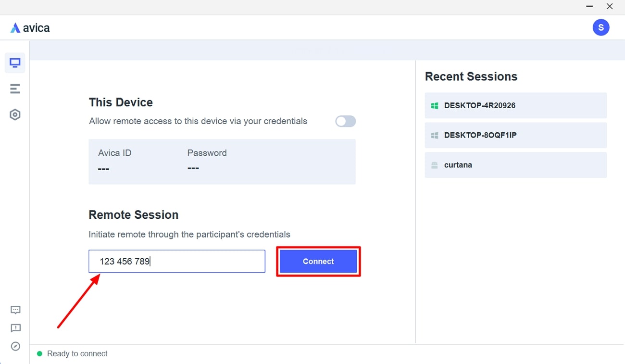Open the compass icon at sidebar bottom
This screenshot has height=364, width=625.
pyautogui.click(x=15, y=346)
